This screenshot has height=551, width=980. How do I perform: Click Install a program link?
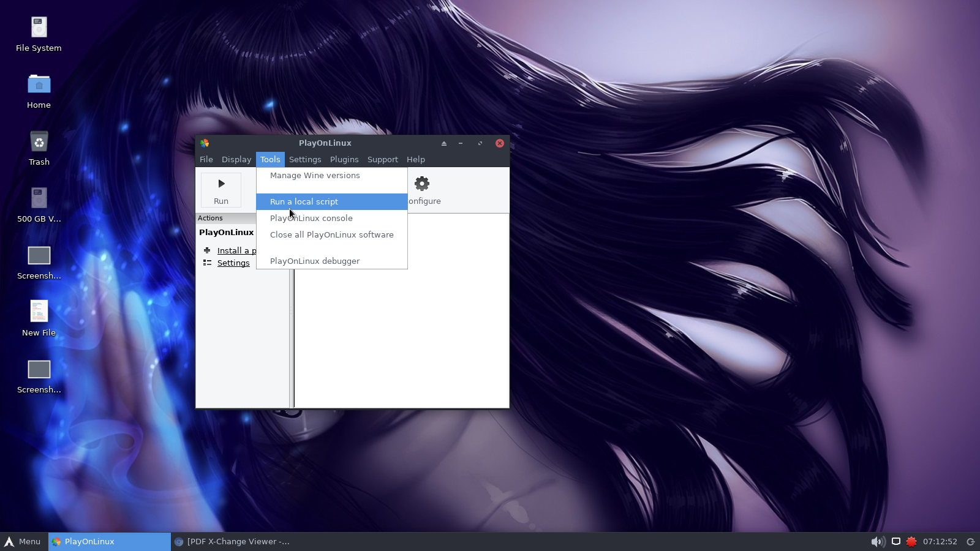click(236, 251)
